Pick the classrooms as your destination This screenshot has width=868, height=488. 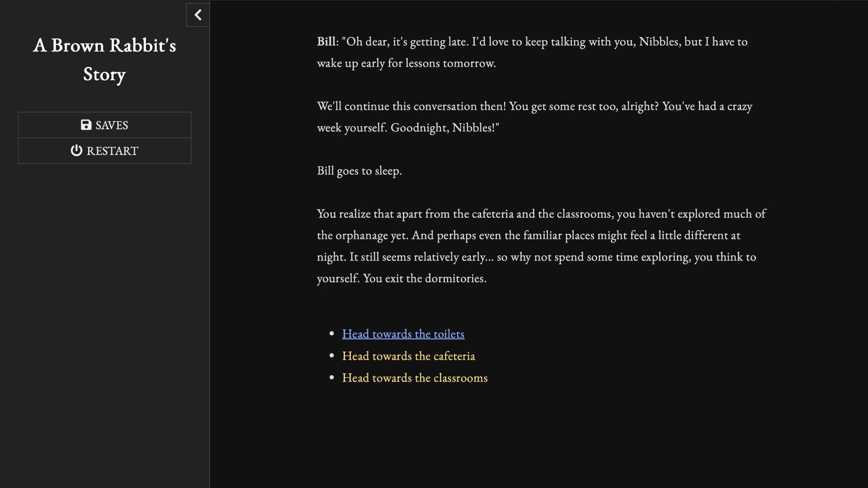[x=414, y=378]
